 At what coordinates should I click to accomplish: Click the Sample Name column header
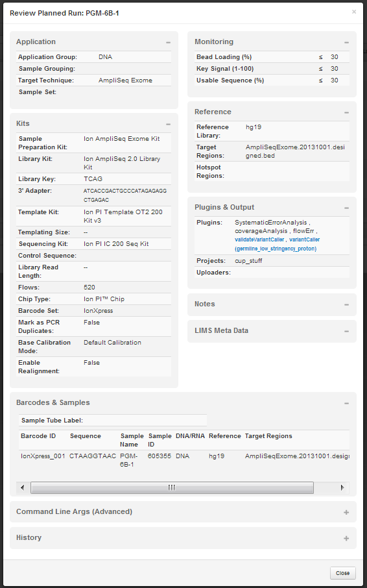(132, 440)
